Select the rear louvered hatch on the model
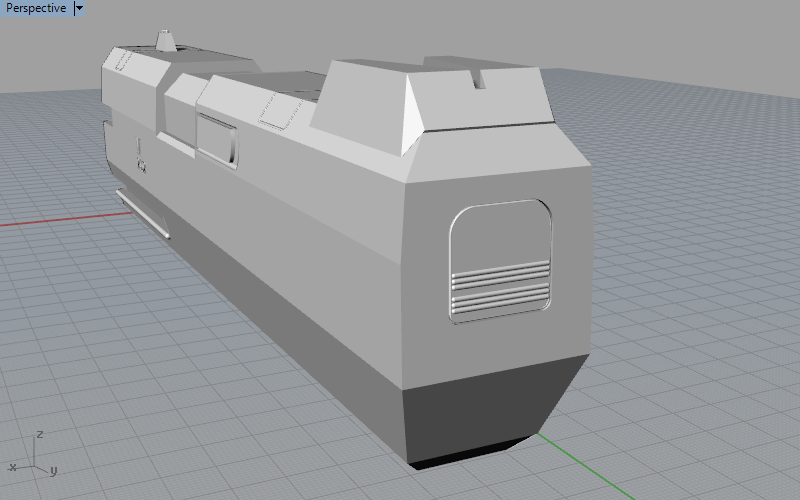Image resolution: width=800 pixels, height=500 pixels. click(x=501, y=261)
